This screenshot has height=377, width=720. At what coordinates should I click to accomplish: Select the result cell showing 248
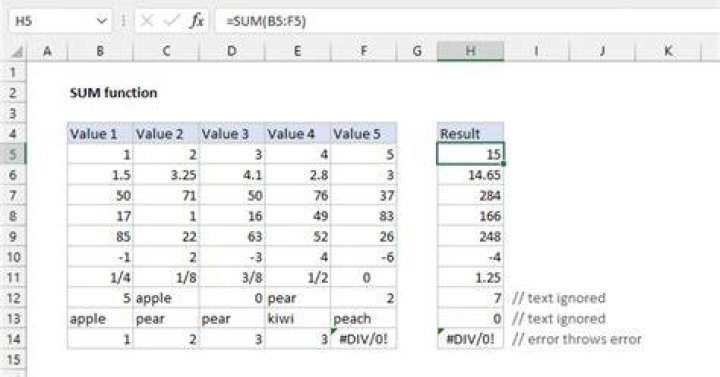(471, 236)
